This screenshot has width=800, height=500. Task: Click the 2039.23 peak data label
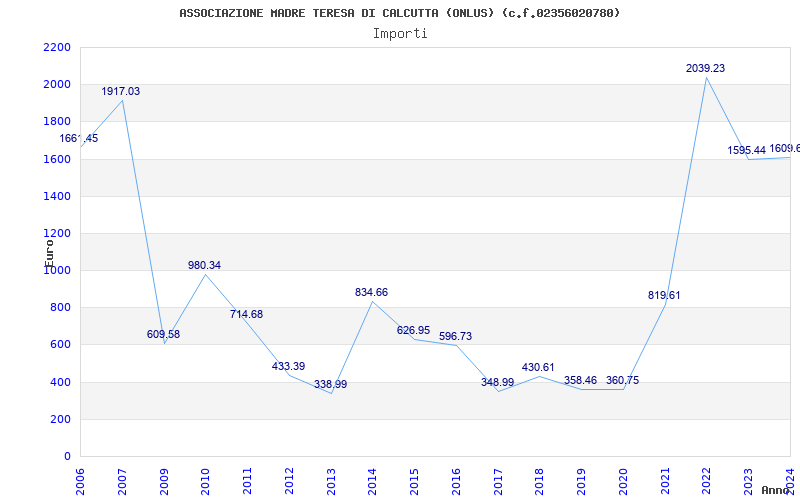(705, 69)
